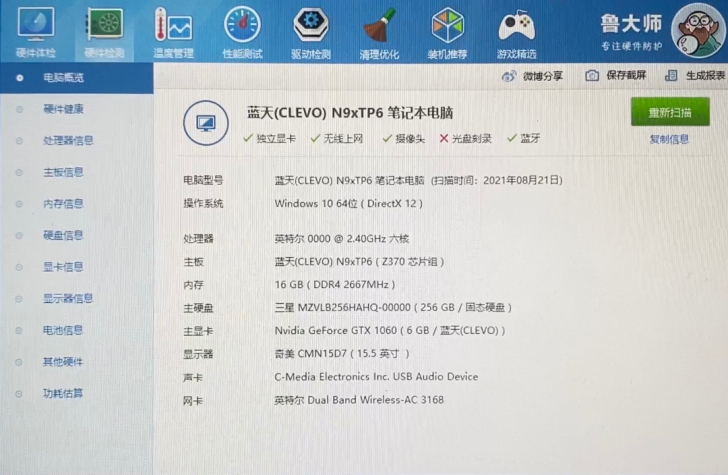Open 内存信息 in the sidebar
The width and height of the screenshot is (728, 475).
63,204
